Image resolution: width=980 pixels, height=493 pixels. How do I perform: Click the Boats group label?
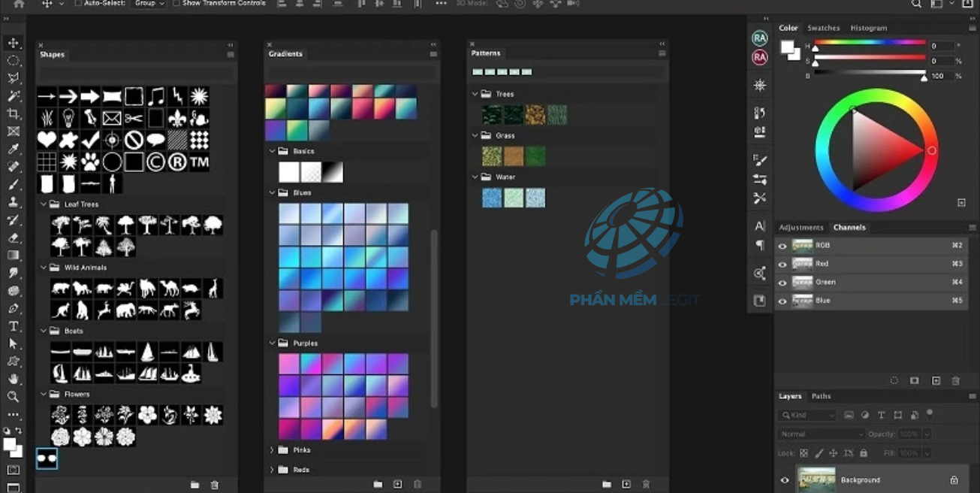[74, 331]
